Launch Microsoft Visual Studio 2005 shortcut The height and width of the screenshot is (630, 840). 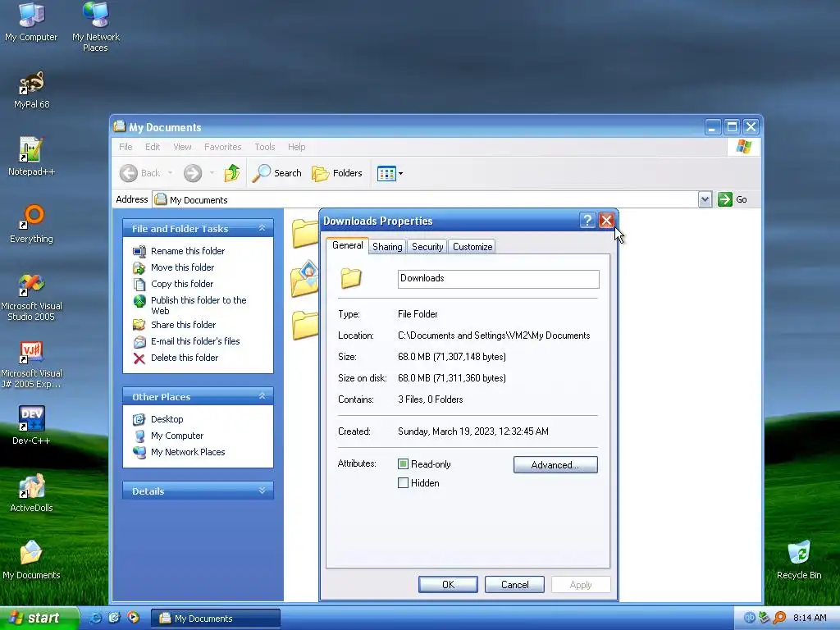[x=31, y=297]
